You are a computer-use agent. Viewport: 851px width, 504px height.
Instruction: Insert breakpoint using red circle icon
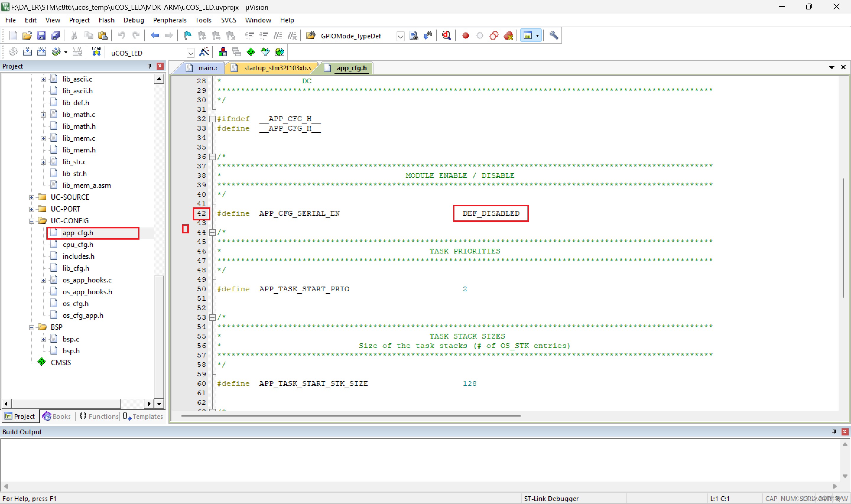click(466, 35)
